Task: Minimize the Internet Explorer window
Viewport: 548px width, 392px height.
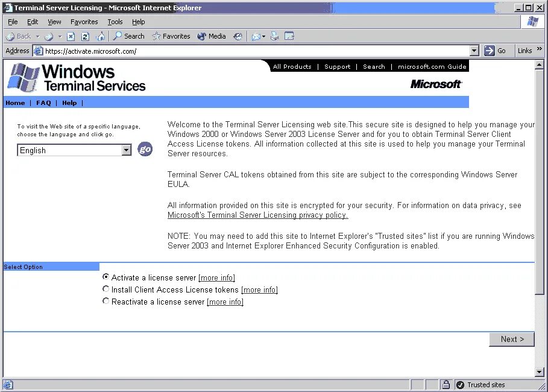Action: point(518,8)
